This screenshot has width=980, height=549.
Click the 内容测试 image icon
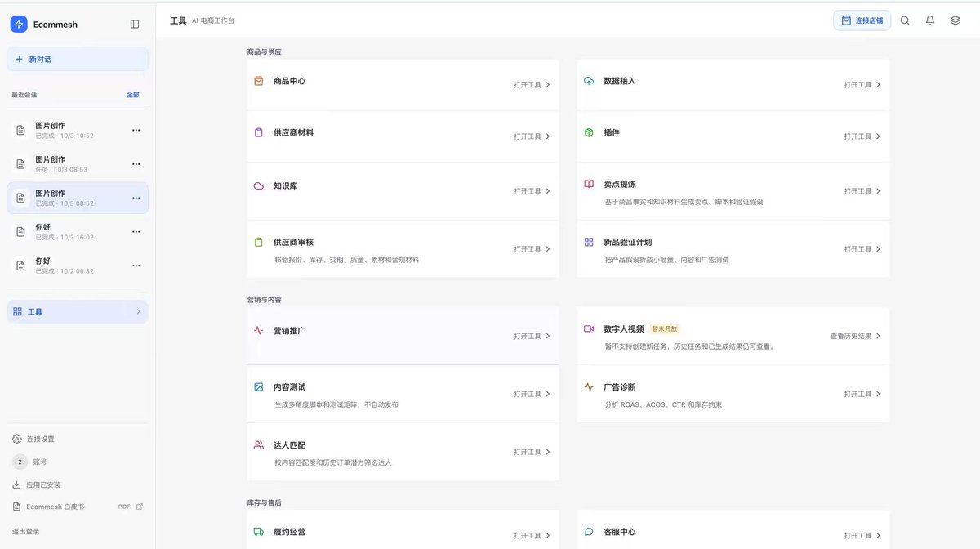(259, 386)
